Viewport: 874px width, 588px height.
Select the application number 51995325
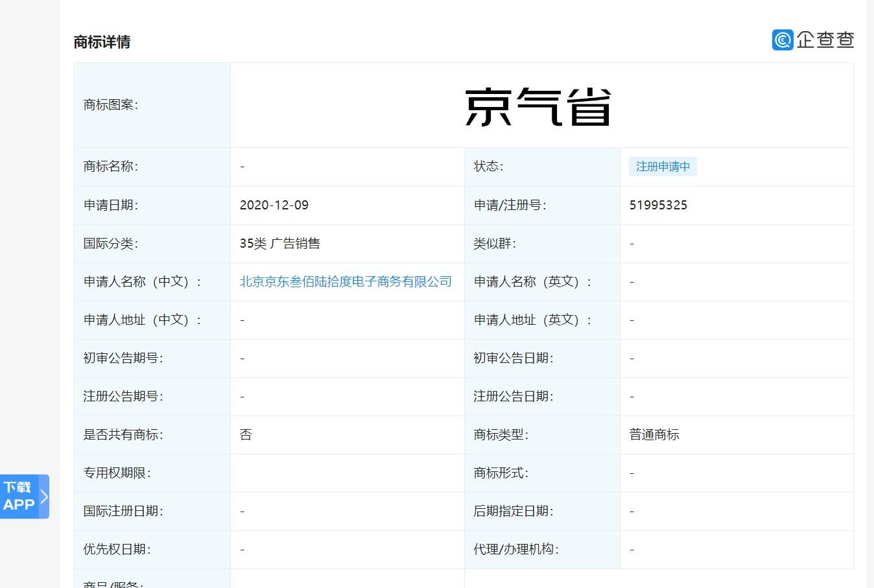658,206
